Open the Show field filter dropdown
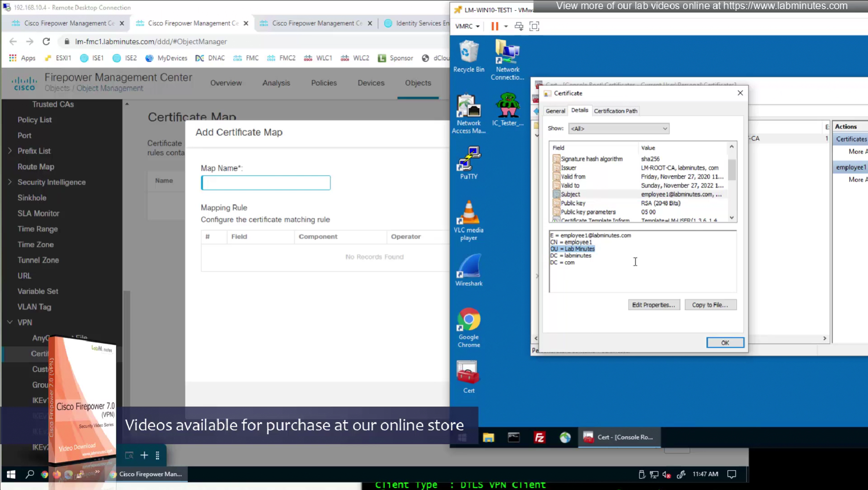868x490 pixels. tap(618, 128)
